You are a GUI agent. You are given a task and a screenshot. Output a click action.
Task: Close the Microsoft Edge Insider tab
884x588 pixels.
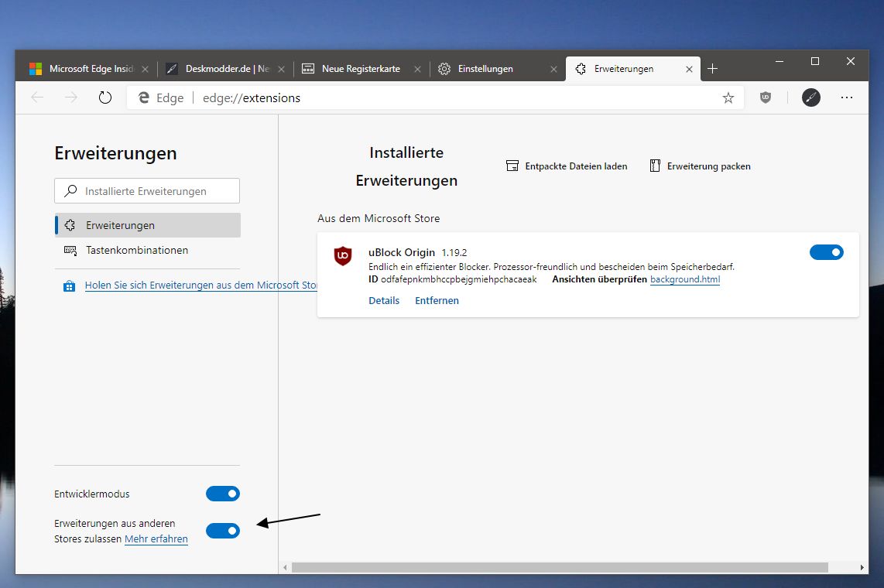pos(145,69)
